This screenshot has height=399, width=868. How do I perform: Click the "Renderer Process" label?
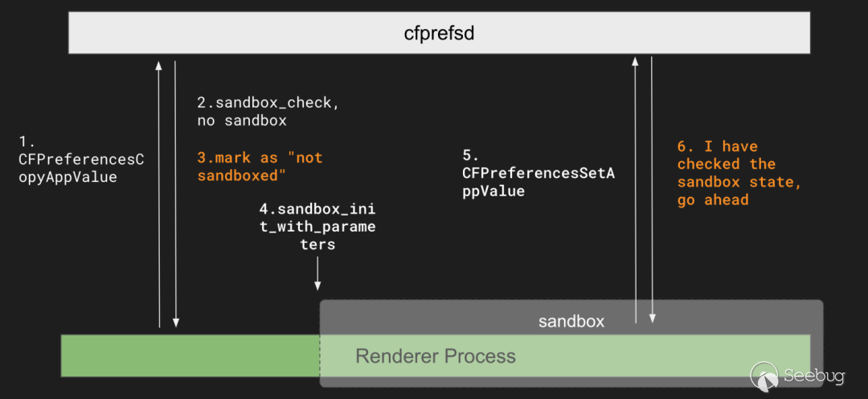tap(436, 356)
